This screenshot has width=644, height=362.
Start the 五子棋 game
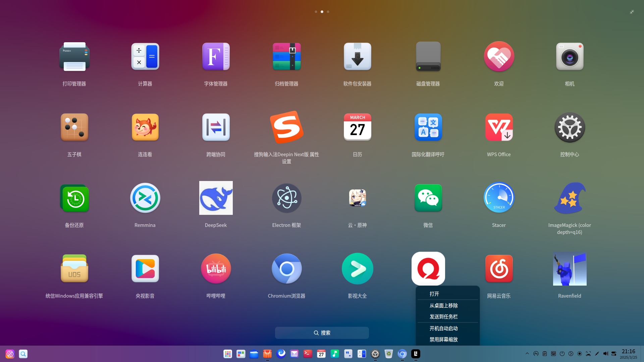74,127
